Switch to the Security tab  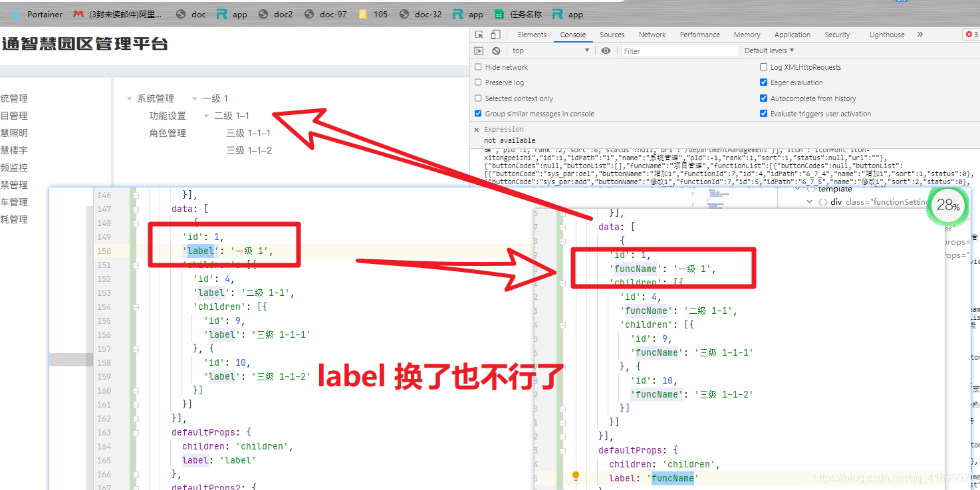coord(837,35)
